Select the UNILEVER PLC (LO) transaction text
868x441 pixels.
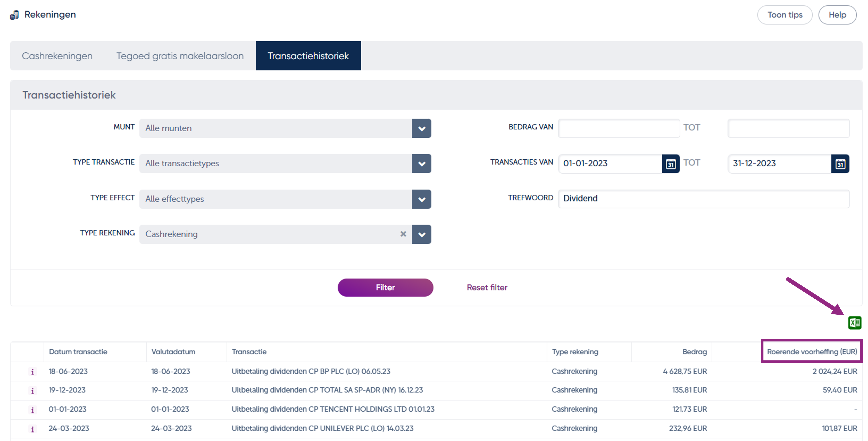pyautogui.click(x=323, y=429)
